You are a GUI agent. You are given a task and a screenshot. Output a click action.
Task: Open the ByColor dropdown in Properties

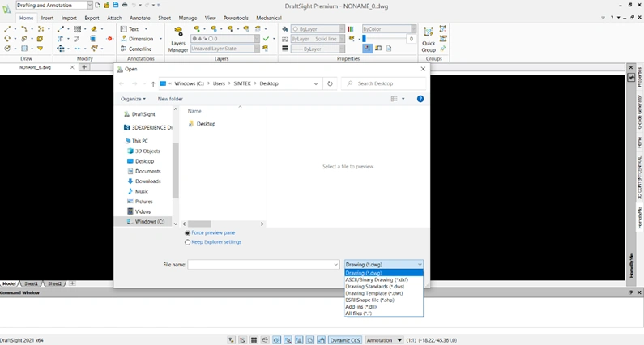pos(413,29)
